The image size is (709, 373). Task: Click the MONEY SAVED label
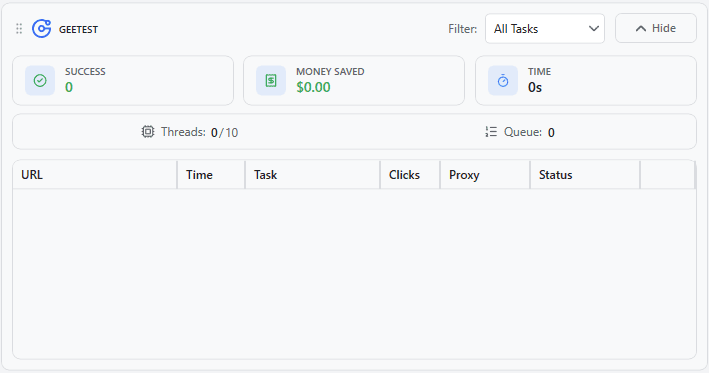pos(330,71)
